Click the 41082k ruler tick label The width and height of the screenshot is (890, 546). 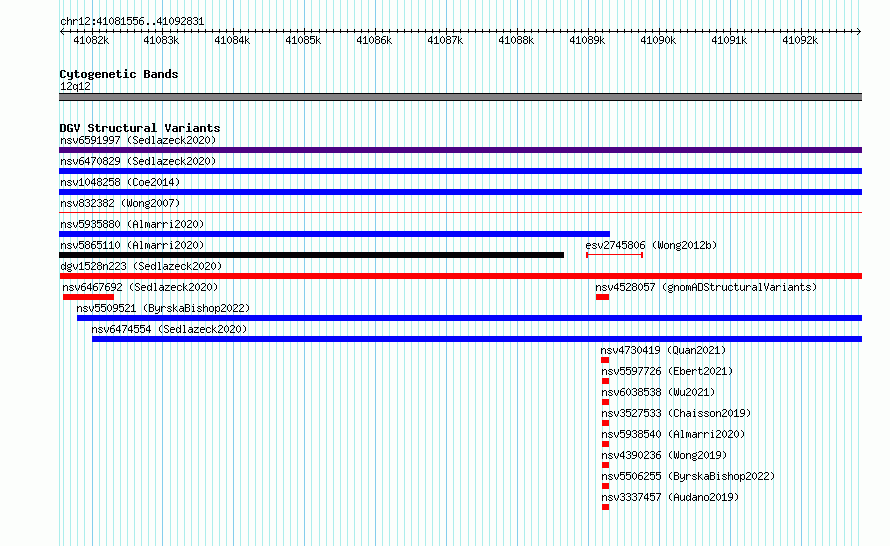tap(91, 40)
